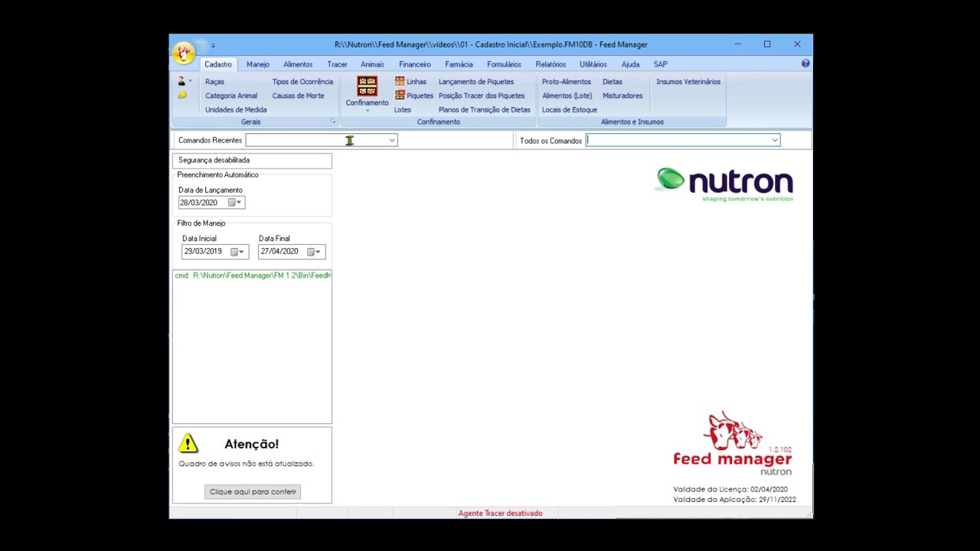Open the Data de Lançamento date picker
Screen dimensions: 980x551
click(x=235, y=203)
